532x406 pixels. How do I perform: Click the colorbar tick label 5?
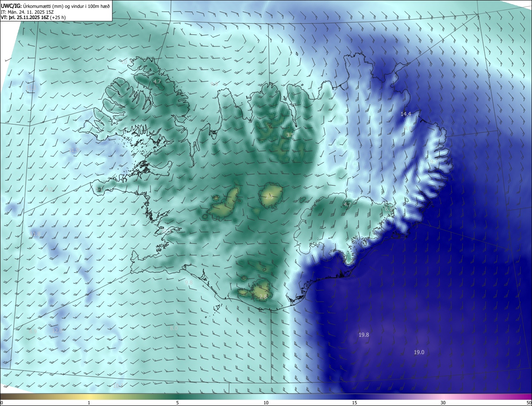click(177, 403)
